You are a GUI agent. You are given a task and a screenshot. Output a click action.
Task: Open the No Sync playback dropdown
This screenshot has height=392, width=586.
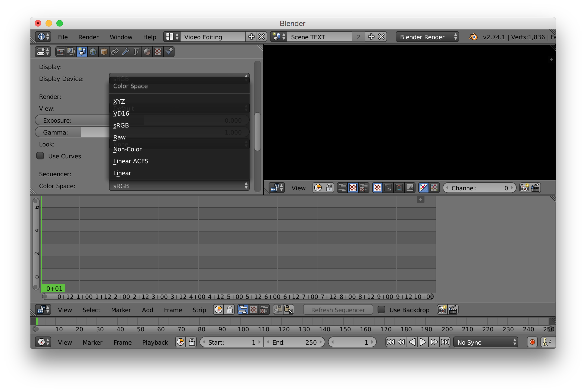[x=486, y=342]
